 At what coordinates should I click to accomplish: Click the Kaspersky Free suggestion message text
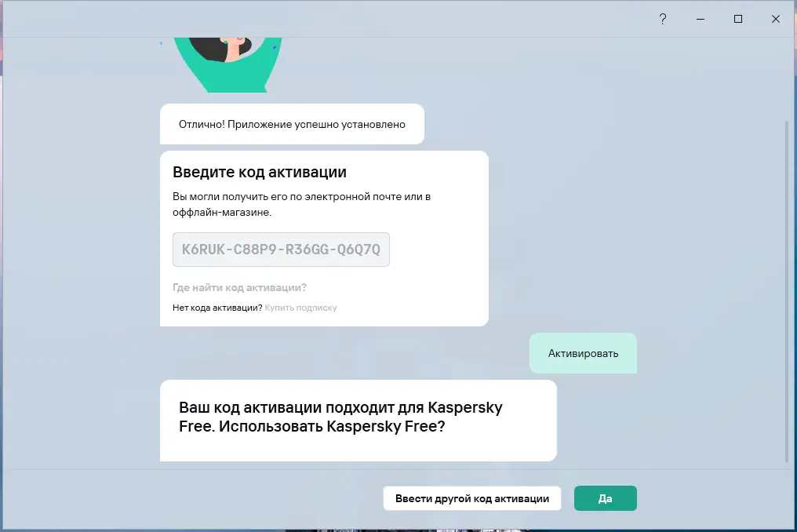coord(340,417)
